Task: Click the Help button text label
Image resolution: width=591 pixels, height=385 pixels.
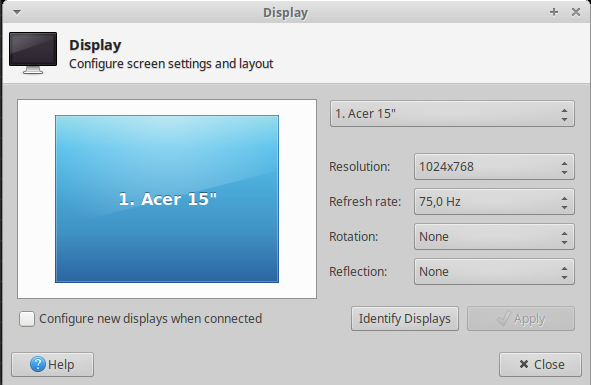Action: 61,365
